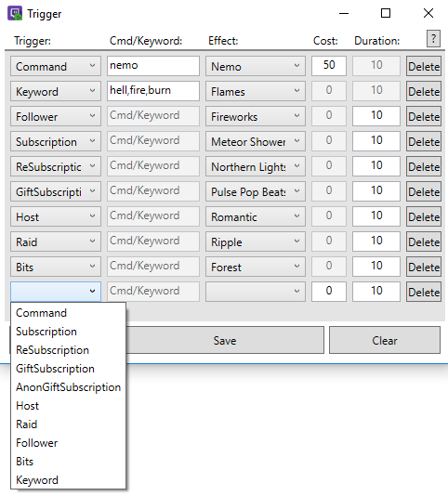
Task: Click the Trigger app icon in title bar
Action: pyautogui.click(x=15, y=13)
